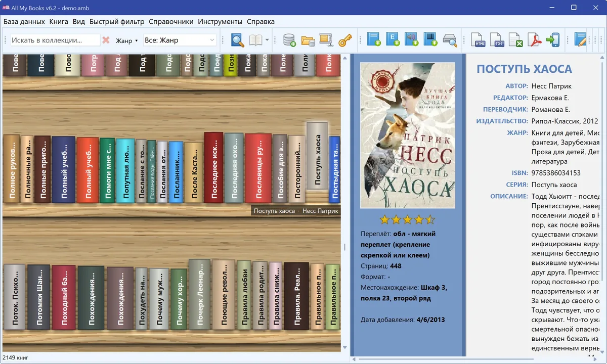Export collection to Excel icon
Screen dimensions: 607x364
[x=515, y=40]
